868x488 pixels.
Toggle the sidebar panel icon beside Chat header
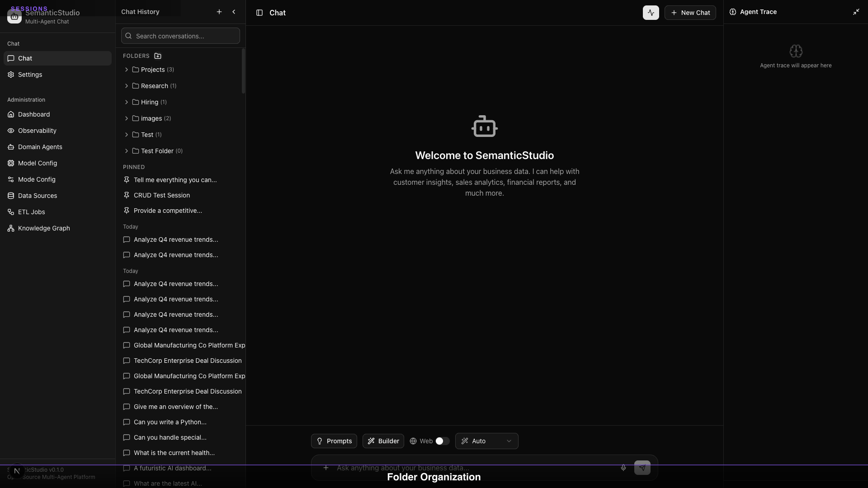point(260,13)
